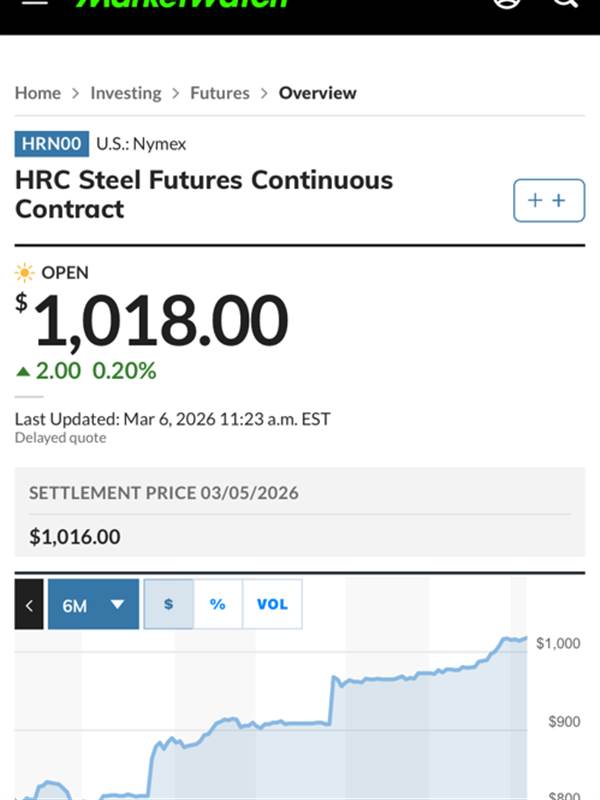The height and width of the screenshot is (800, 600).
Task: Click the $1,016.00 settlement price value
Action: 75,537
